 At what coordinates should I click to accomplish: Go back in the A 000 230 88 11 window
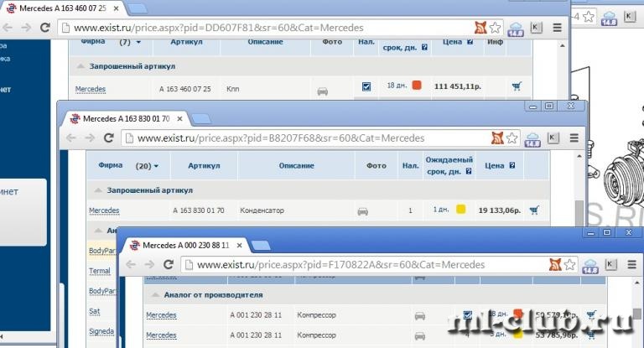coord(131,265)
